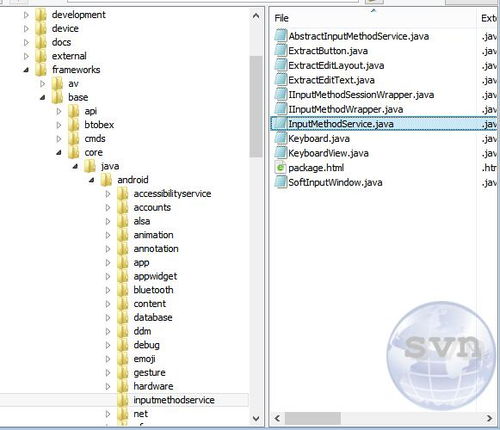Viewport: 500px width, 430px height.
Task: Click the InputMethodService.java file icon
Action: click(x=281, y=124)
